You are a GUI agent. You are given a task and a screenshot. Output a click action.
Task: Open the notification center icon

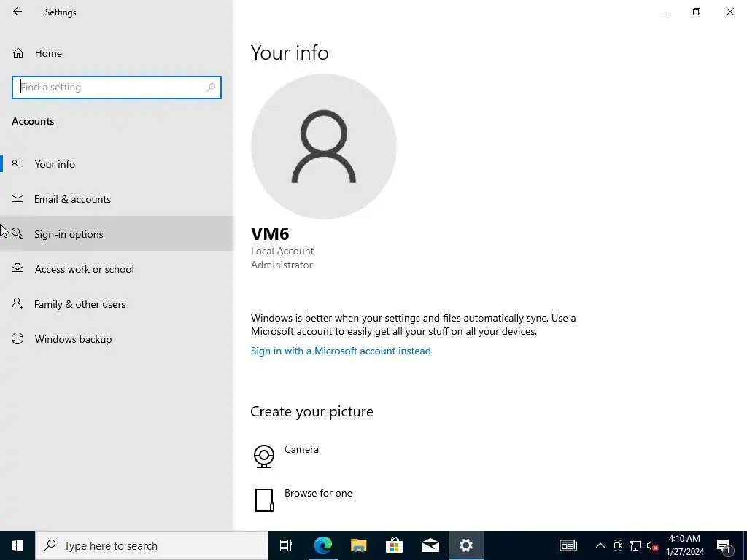click(724, 545)
